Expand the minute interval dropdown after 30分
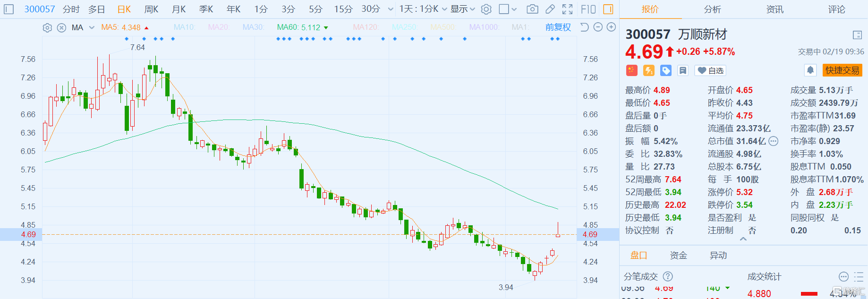868x299 pixels. pos(391,9)
